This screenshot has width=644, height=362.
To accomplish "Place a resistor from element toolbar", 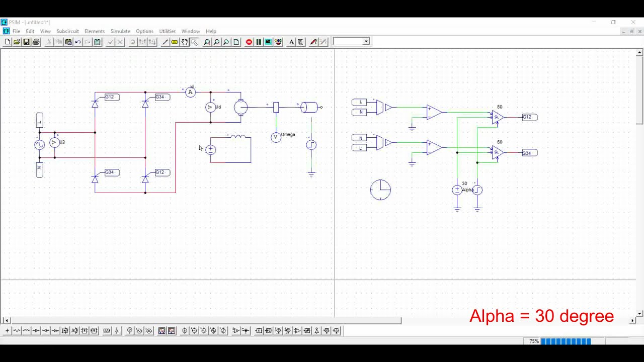I will tap(17, 330).
